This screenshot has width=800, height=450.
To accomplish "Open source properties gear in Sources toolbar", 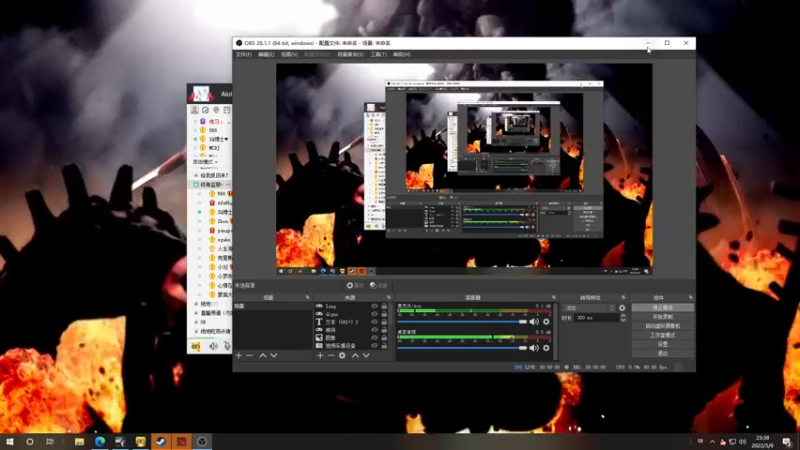I will coord(342,355).
